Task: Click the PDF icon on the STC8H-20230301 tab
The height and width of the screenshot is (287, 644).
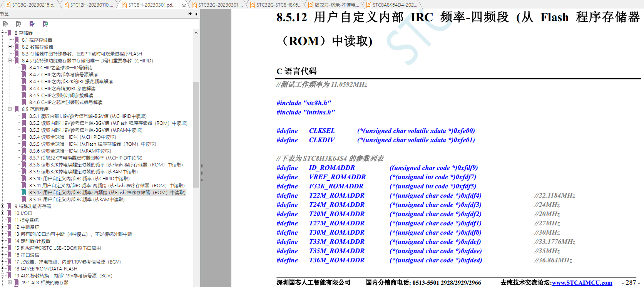Action: pos(124,5)
